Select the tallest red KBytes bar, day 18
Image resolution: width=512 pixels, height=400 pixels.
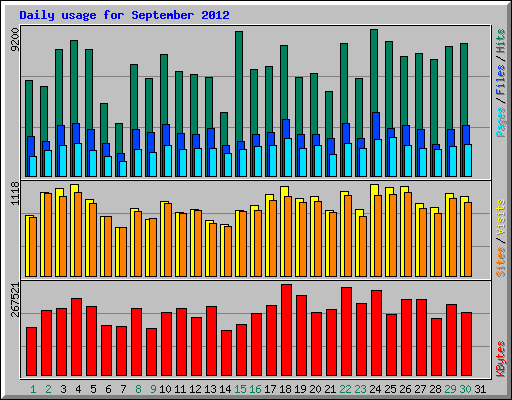click(x=286, y=330)
